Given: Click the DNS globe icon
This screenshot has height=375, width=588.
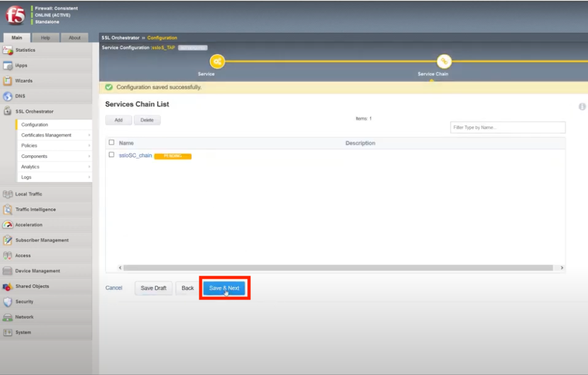Looking at the screenshot, I should click(8, 96).
